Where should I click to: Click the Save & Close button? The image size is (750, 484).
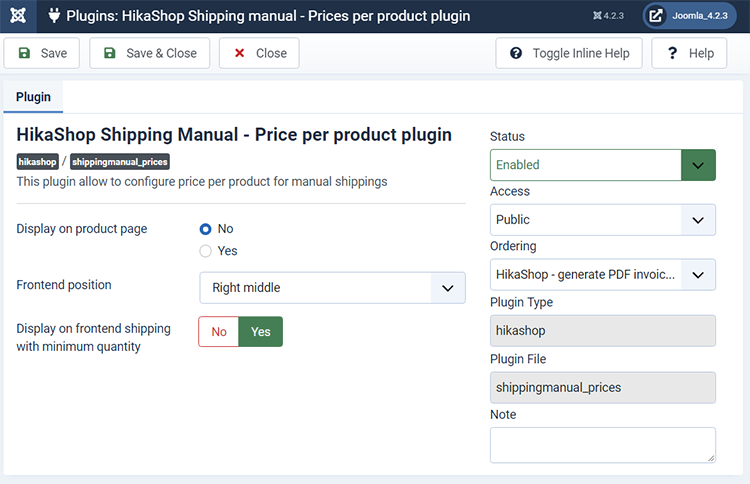(150, 53)
